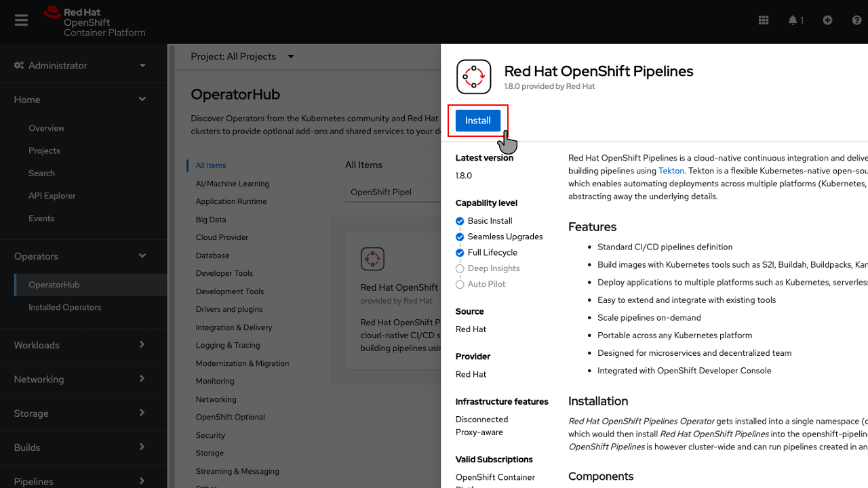Click the Seamless Upgrades capability check icon
This screenshot has height=488, width=868.
pos(460,237)
